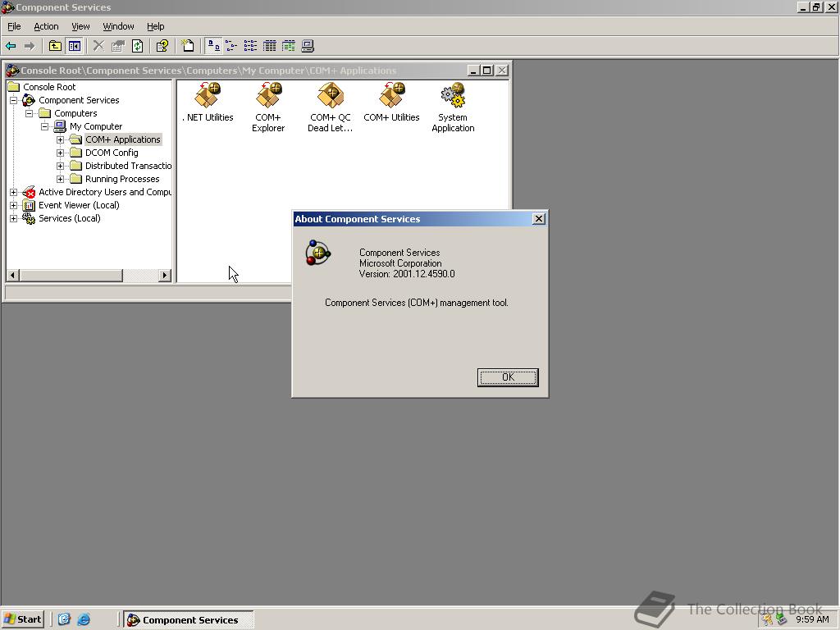840x630 pixels.
Task: Open the View menu
Action: [80, 26]
